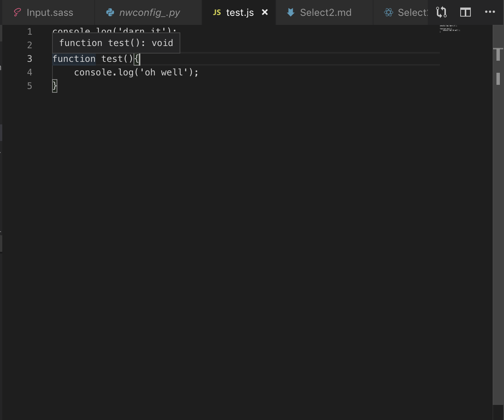Click line number 1 in the gutter
The height and width of the screenshot is (420, 504).
coord(30,32)
